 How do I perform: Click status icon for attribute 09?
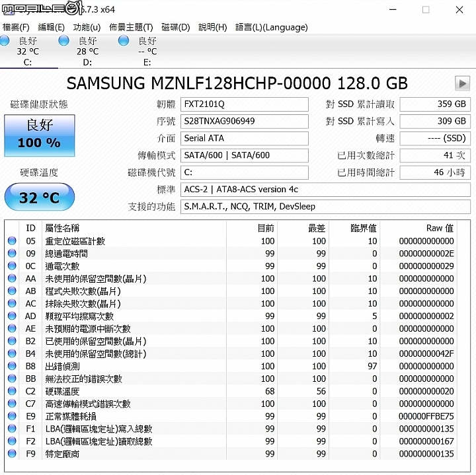click(12, 253)
